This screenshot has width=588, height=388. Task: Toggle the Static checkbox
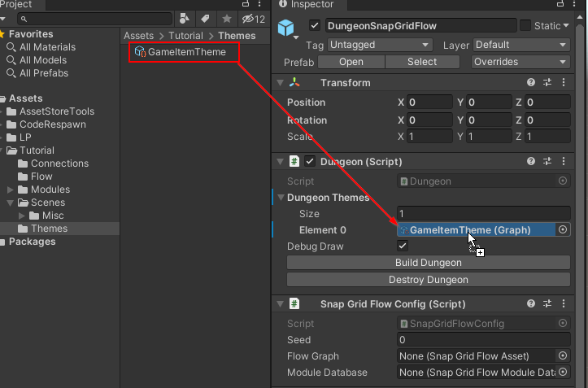click(x=525, y=26)
